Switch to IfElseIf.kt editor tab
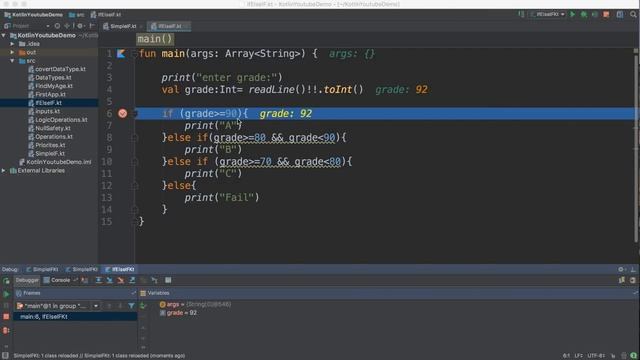Screen dimensions: 640x360 [168, 26]
